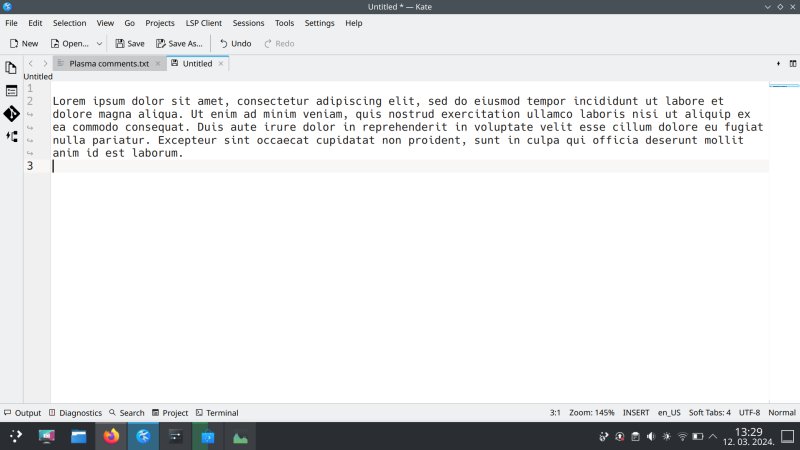Click the Save toolbar button
Viewport: 800px width, 450px height.
coord(130,44)
